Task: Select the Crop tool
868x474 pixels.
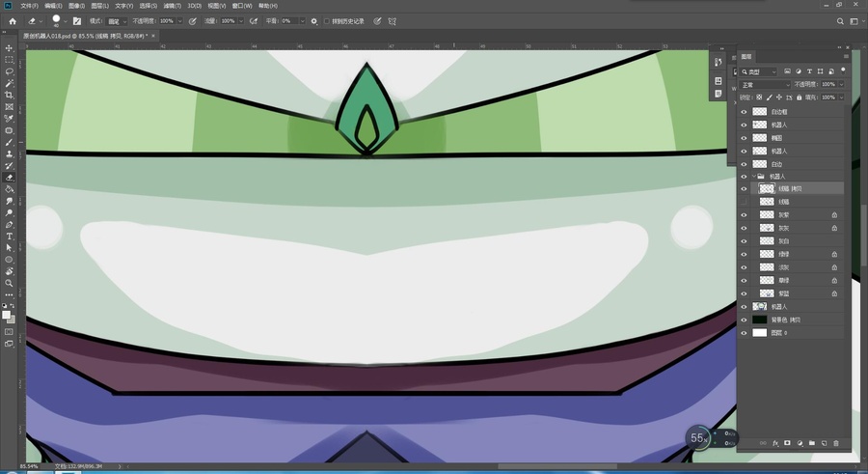Action: 9,95
